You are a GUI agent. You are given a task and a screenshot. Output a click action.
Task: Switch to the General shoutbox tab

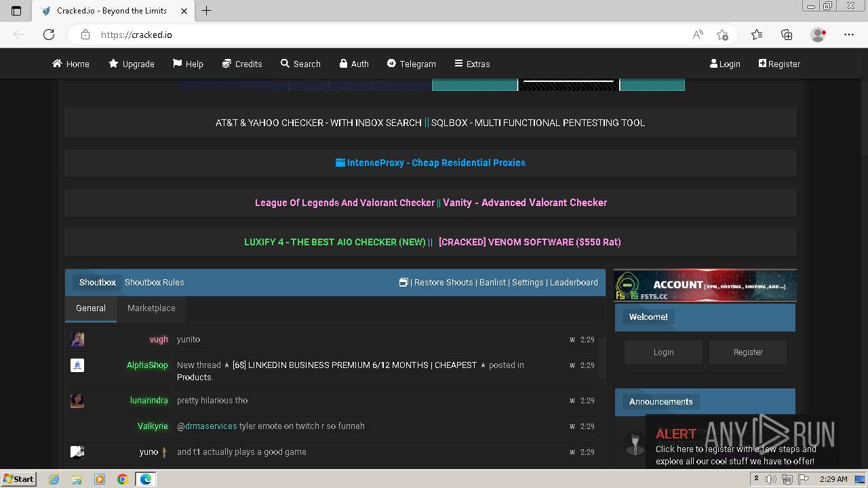click(x=91, y=308)
